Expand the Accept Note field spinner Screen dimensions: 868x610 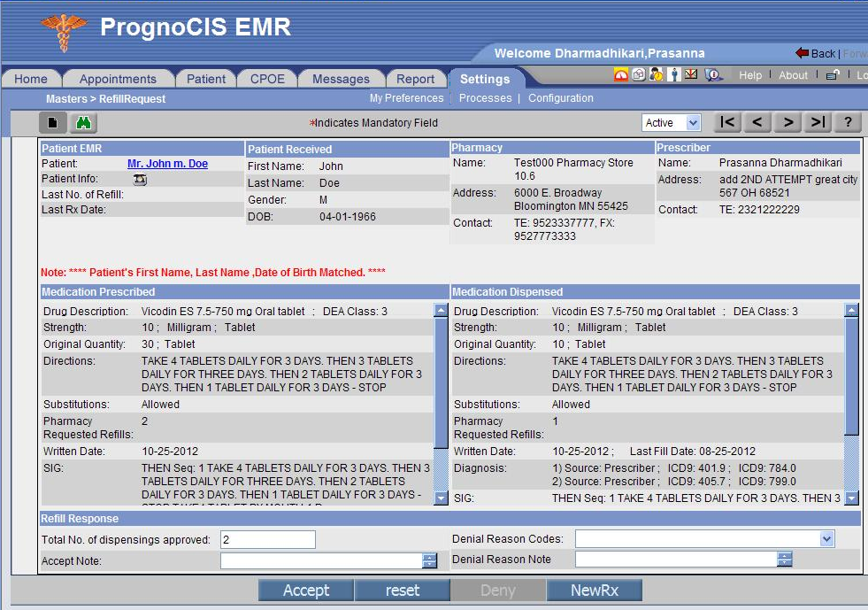429,560
